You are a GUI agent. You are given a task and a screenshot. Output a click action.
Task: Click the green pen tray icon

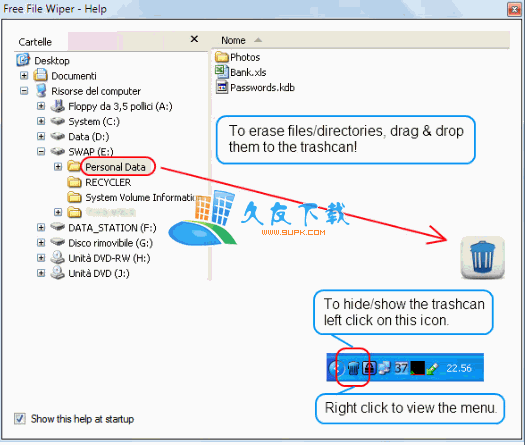point(432,368)
